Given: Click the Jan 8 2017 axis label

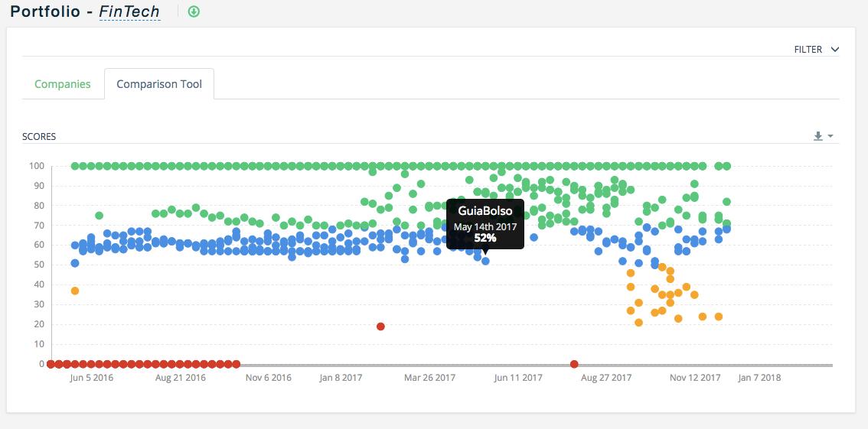Looking at the screenshot, I should coord(341,378).
